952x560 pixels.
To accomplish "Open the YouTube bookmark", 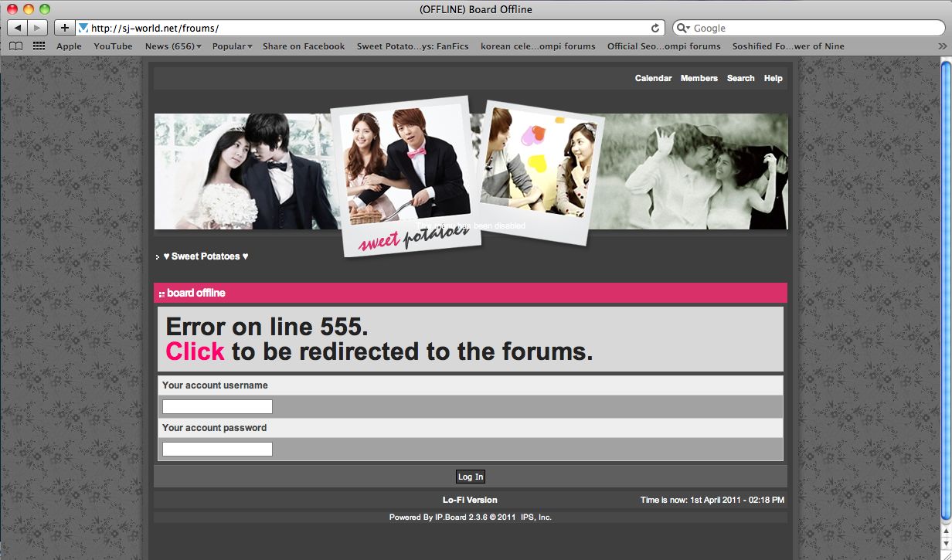I will (x=113, y=46).
